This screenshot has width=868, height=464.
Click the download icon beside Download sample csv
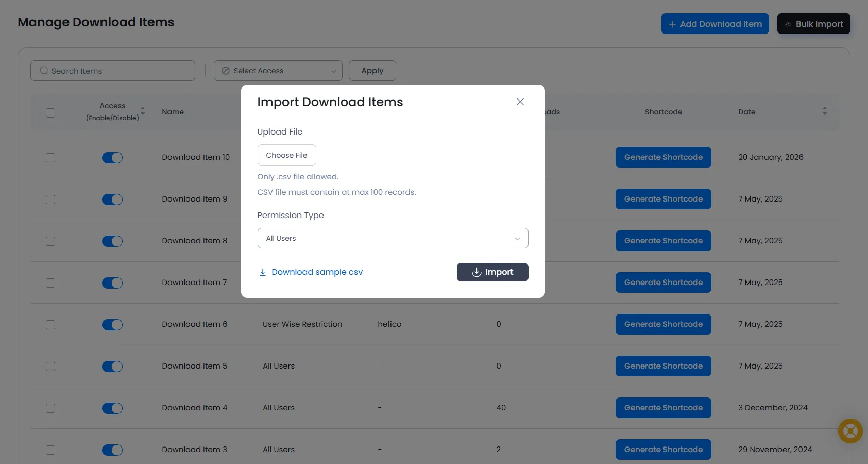coord(263,272)
